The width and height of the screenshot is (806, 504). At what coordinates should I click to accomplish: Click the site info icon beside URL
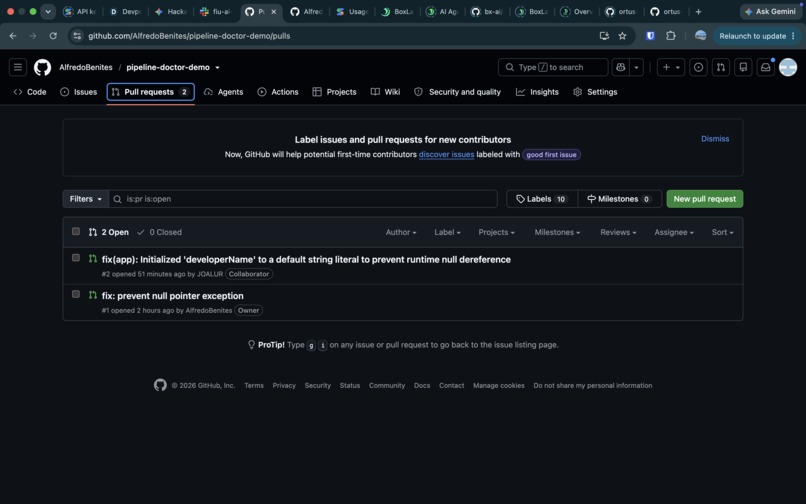(x=77, y=36)
